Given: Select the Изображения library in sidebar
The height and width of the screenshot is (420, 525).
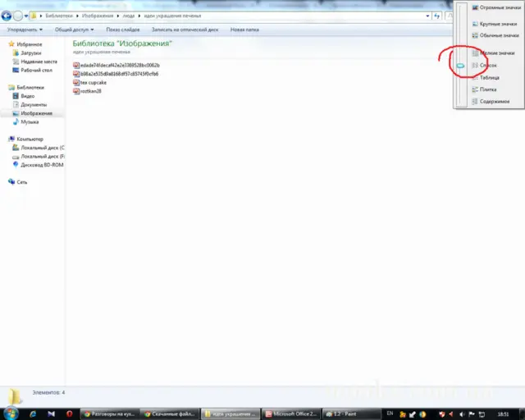Looking at the screenshot, I should tap(33, 113).
